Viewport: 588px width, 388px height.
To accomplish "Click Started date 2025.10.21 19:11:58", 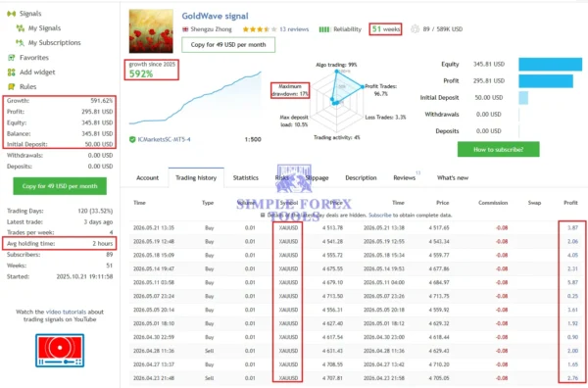I will click(84, 276).
